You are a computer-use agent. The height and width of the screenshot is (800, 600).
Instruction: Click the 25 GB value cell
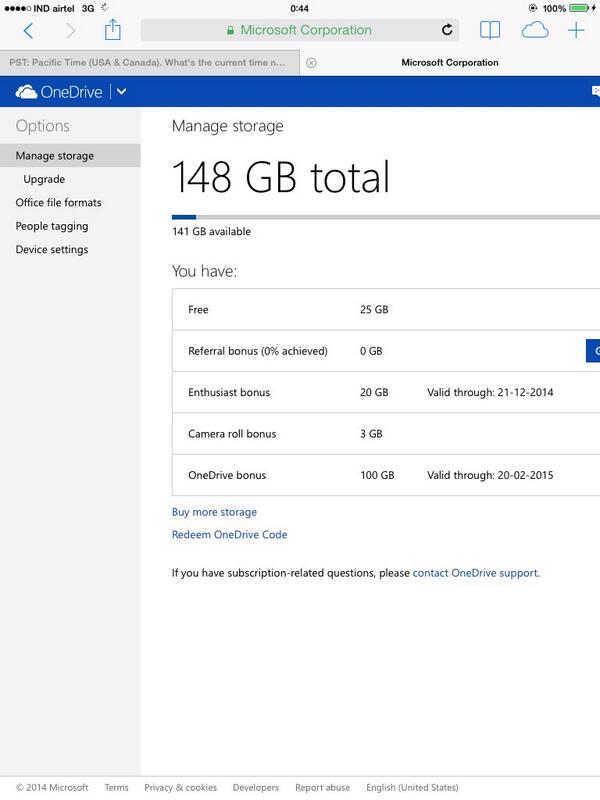pyautogui.click(x=374, y=309)
